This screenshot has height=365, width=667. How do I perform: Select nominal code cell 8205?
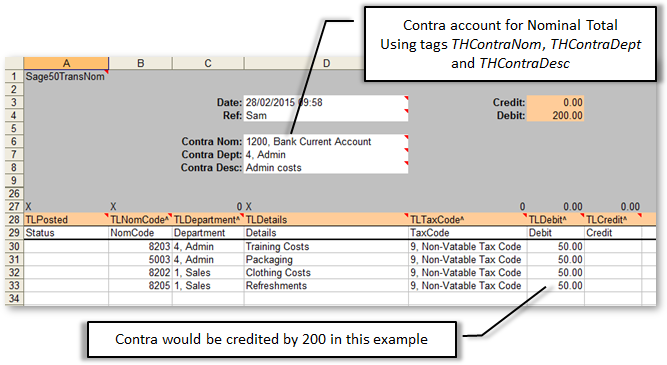(x=140, y=285)
